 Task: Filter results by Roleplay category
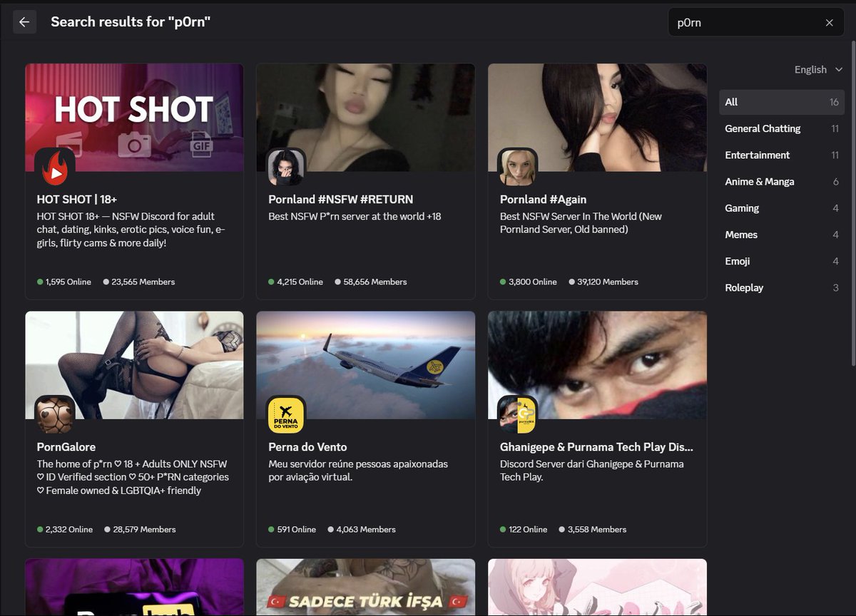pos(782,287)
